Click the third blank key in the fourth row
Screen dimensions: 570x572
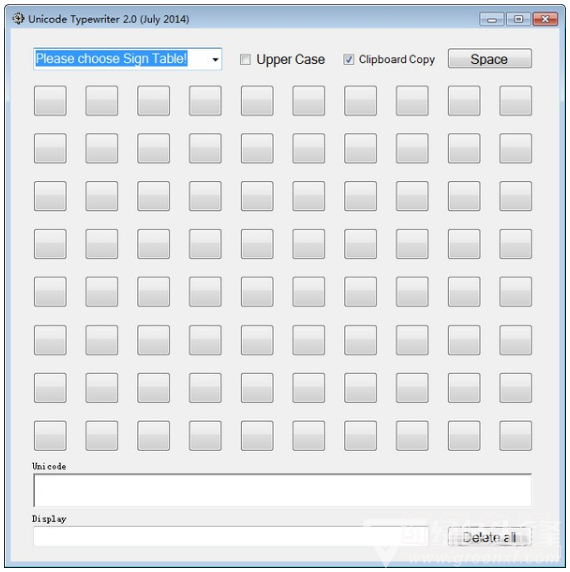154,244
